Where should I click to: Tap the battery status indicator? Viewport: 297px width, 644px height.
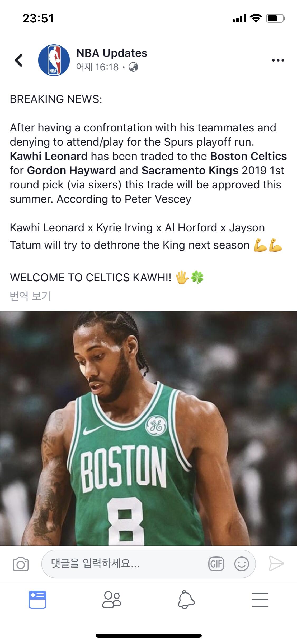pyautogui.click(x=276, y=19)
